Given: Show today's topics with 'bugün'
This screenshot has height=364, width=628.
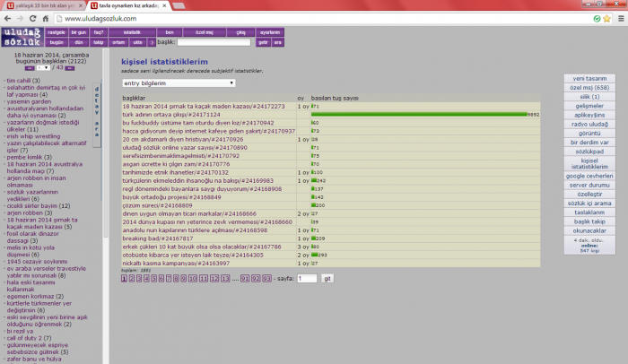Looking at the screenshot, I should tap(56, 42).
